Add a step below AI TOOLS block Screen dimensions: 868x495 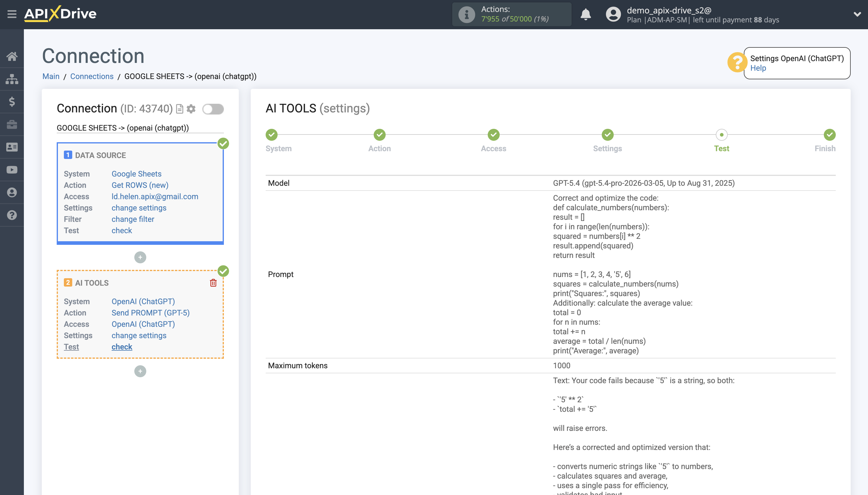click(140, 371)
